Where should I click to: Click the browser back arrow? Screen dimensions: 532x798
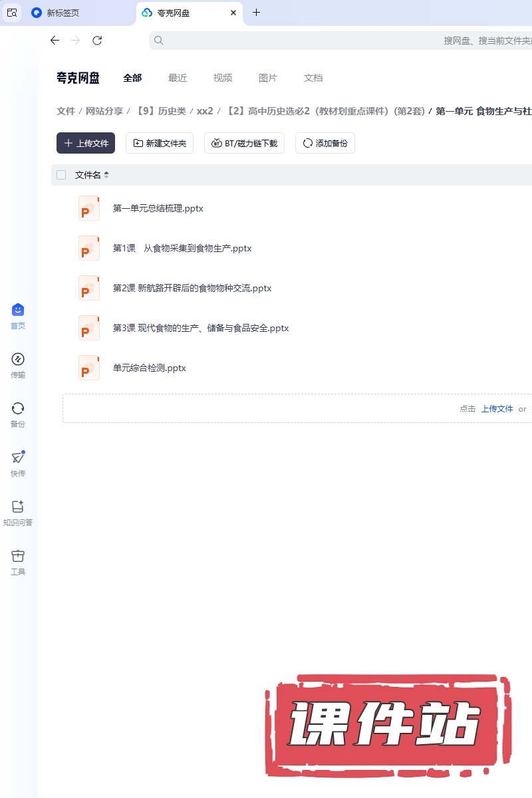coord(55,41)
